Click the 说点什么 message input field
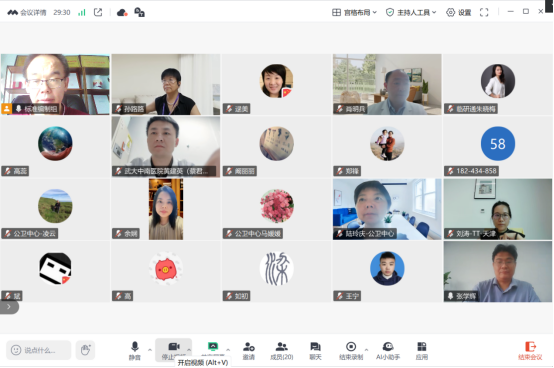This screenshot has height=368, width=554. click(x=39, y=350)
